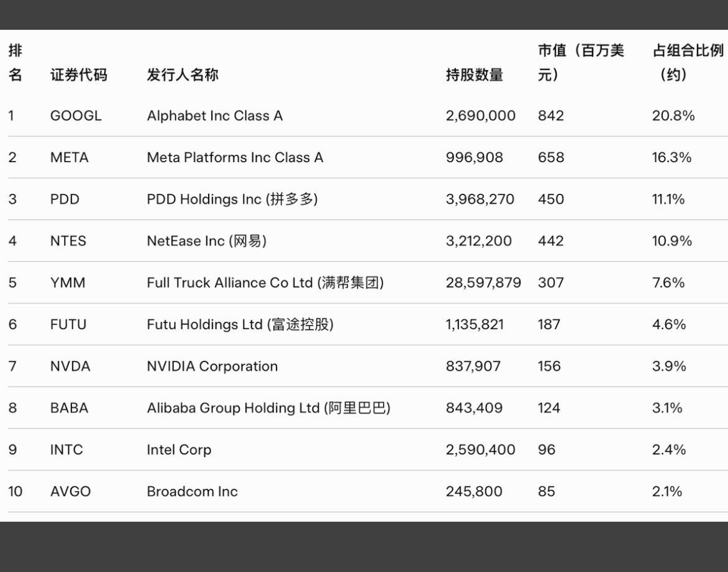Click the 证券代码 column header
The height and width of the screenshot is (572, 728).
tap(78, 75)
